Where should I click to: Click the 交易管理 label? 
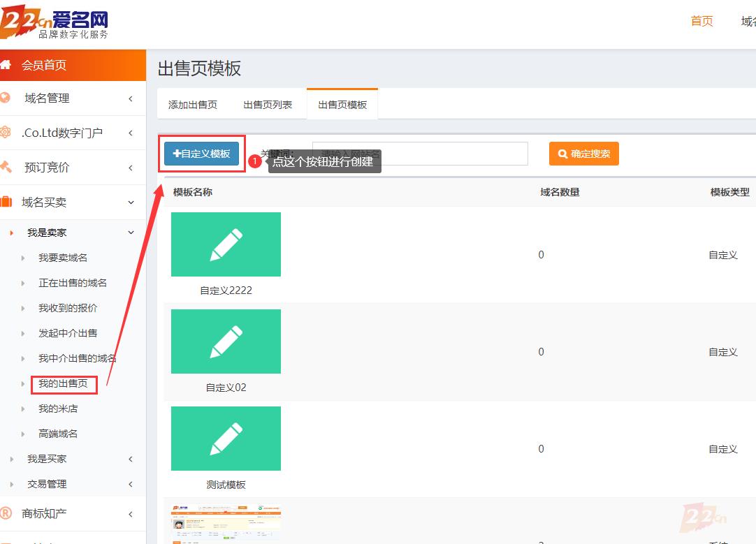47,484
